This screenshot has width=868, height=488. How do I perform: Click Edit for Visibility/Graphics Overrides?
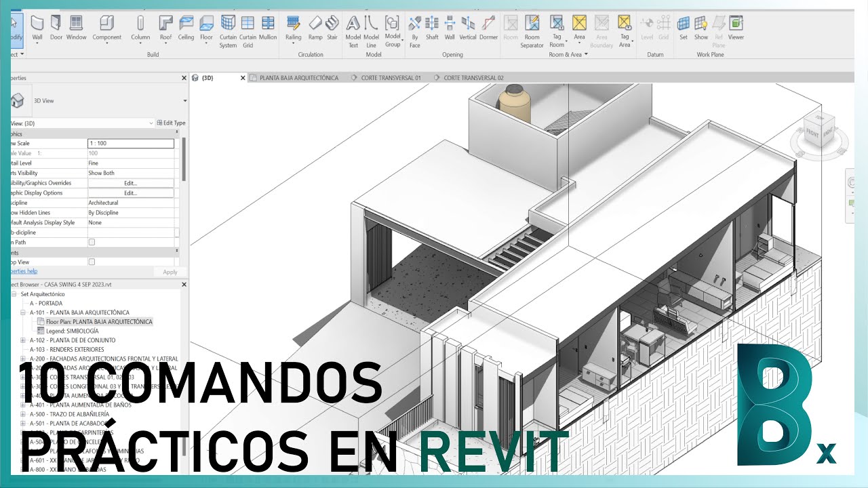[130, 183]
